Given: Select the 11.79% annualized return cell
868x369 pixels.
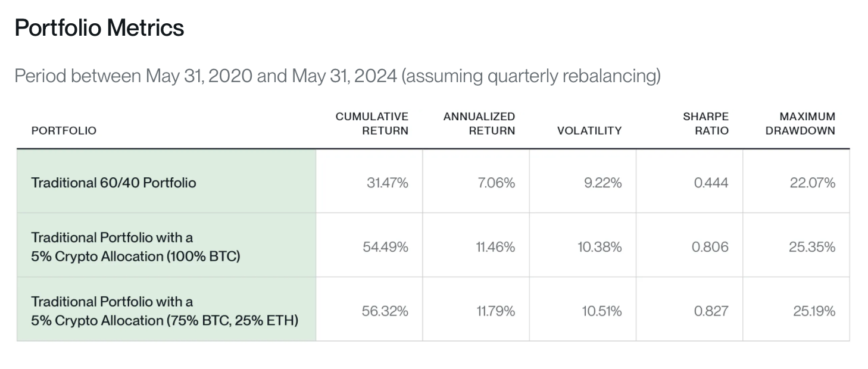Looking at the screenshot, I should pyautogui.click(x=495, y=311).
